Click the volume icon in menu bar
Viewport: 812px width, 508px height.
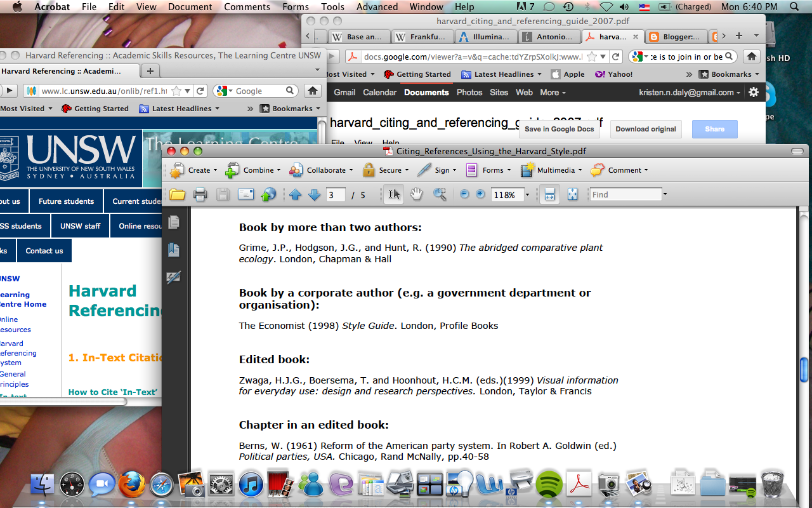(x=624, y=7)
